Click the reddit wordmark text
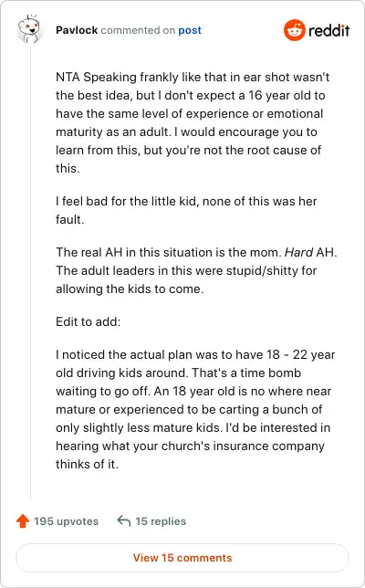The height and width of the screenshot is (588, 365). 329,30
